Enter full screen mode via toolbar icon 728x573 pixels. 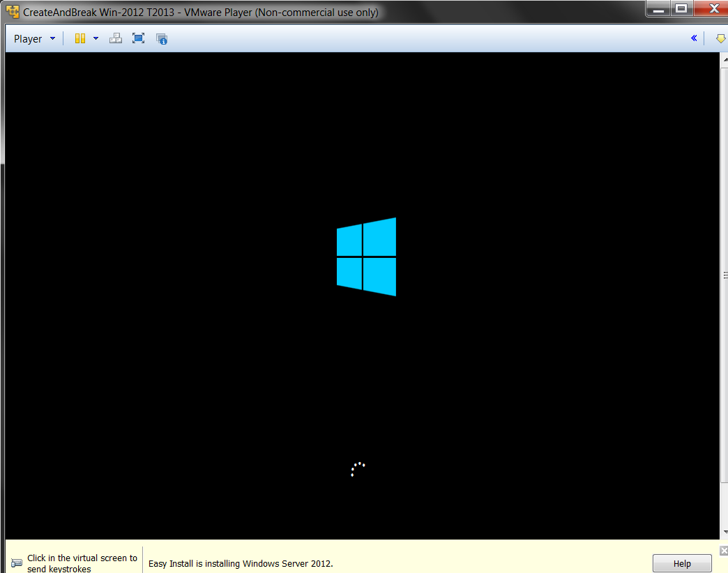139,39
